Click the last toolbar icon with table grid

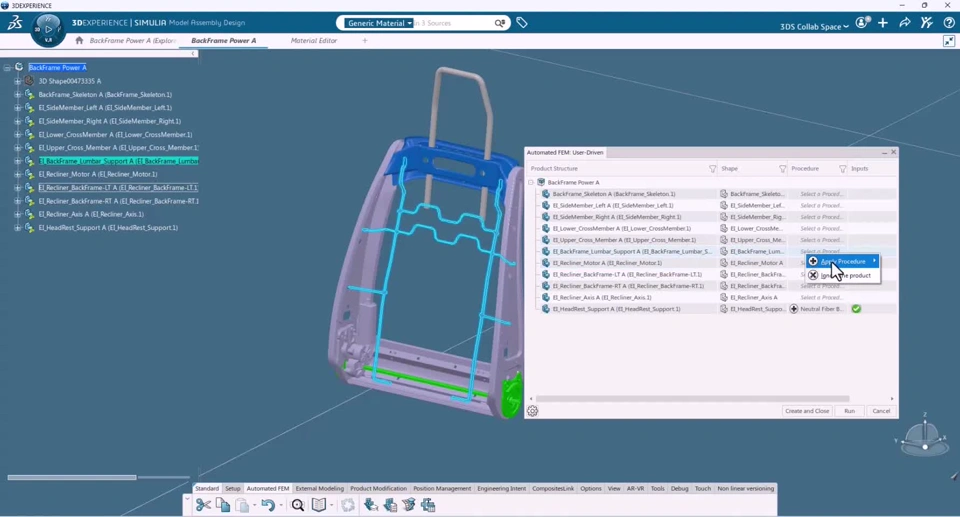tap(428, 505)
